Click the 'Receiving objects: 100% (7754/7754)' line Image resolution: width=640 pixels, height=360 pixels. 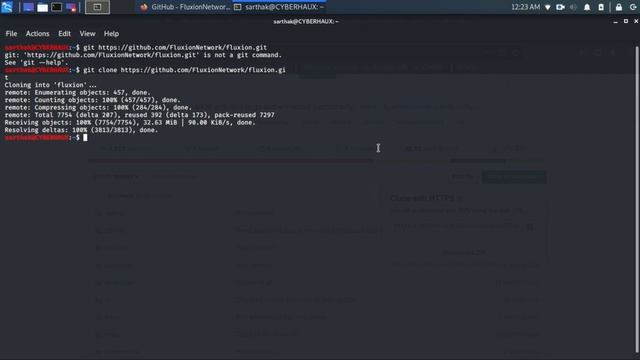[130, 122]
